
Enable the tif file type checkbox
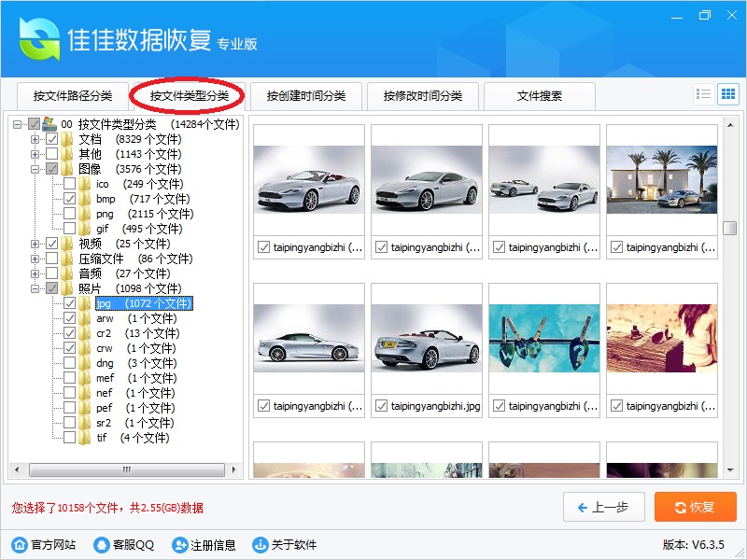coord(70,438)
